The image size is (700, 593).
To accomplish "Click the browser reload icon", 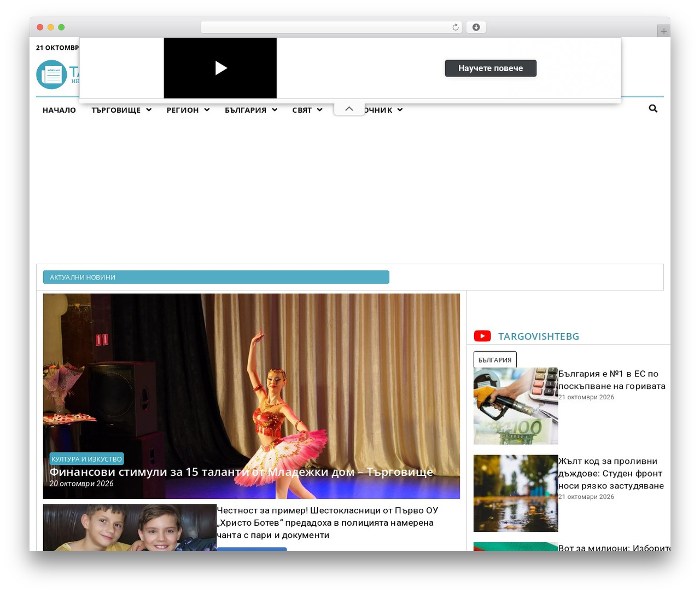I will tap(456, 27).
